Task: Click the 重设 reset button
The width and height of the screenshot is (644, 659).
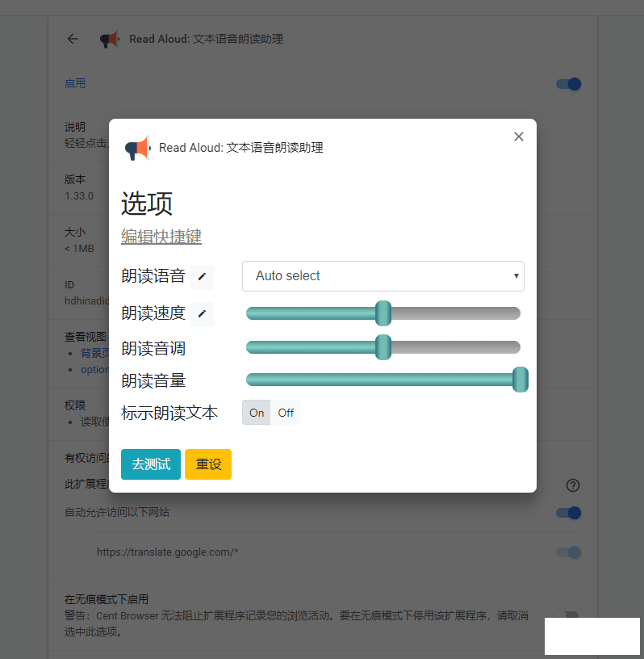Action: (208, 464)
